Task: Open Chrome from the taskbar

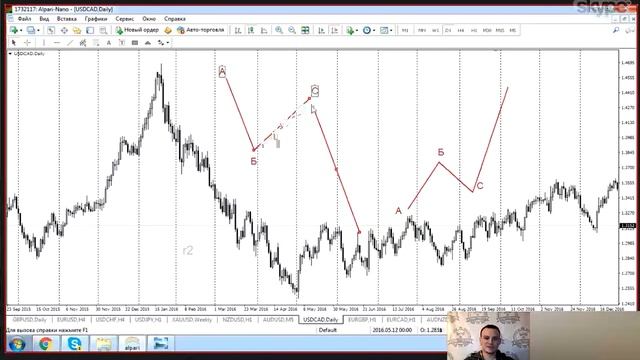Action: point(46,344)
